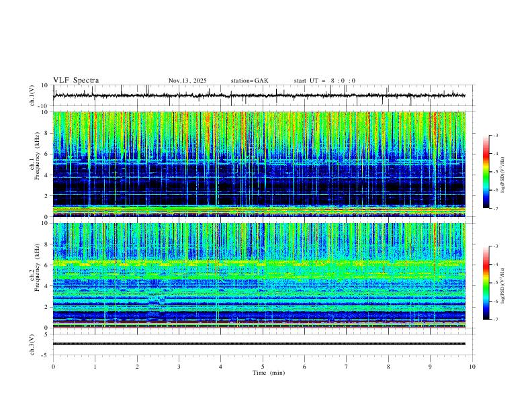This screenshot has width=532, height=411.
Task: Click the "-5" tick on ch.1 color bar
Action: (x=495, y=172)
